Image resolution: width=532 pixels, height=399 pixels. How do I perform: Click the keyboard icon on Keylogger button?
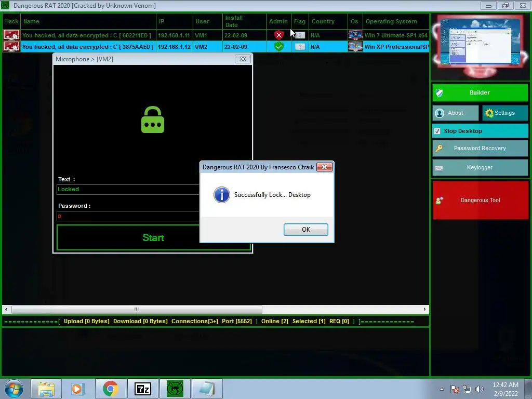(438, 168)
